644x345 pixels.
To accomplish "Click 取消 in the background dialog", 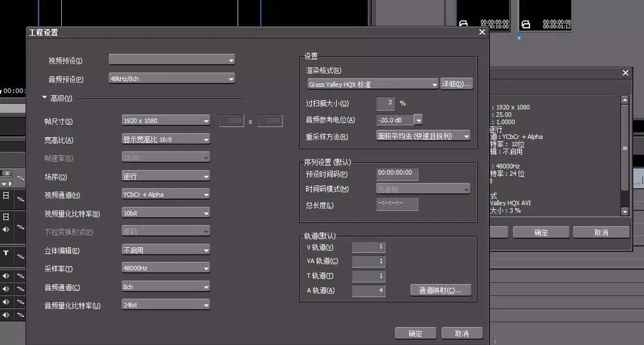I will click(x=601, y=232).
